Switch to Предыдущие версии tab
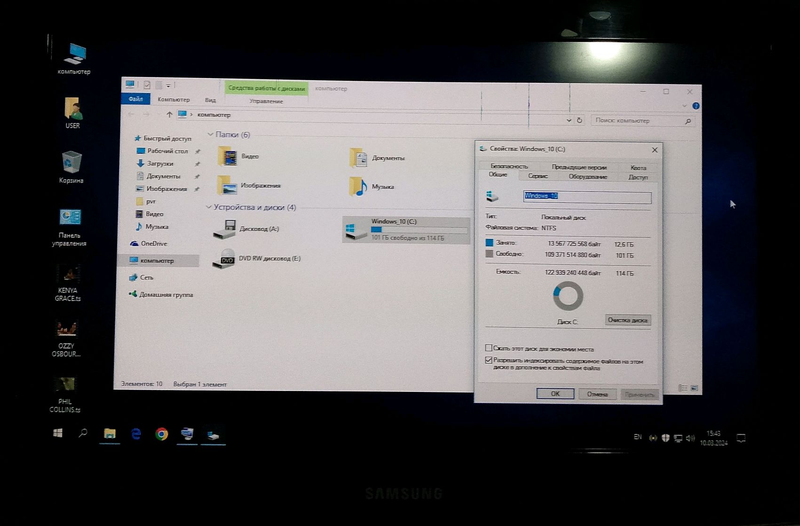The height and width of the screenshot is (526, 800). click(579, 167)
